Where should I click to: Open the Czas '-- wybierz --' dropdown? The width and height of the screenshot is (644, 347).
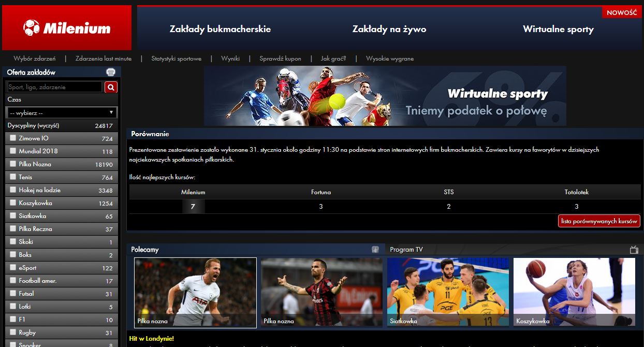62,112
